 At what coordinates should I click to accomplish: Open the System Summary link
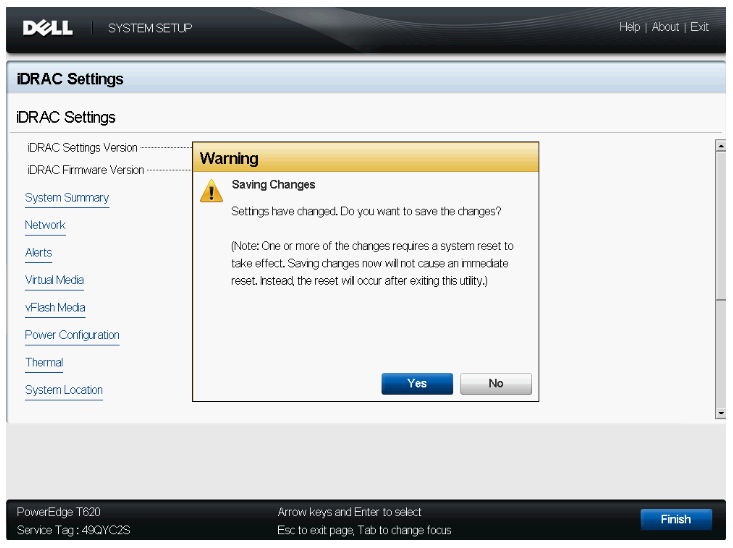click(x=67, y=198)
